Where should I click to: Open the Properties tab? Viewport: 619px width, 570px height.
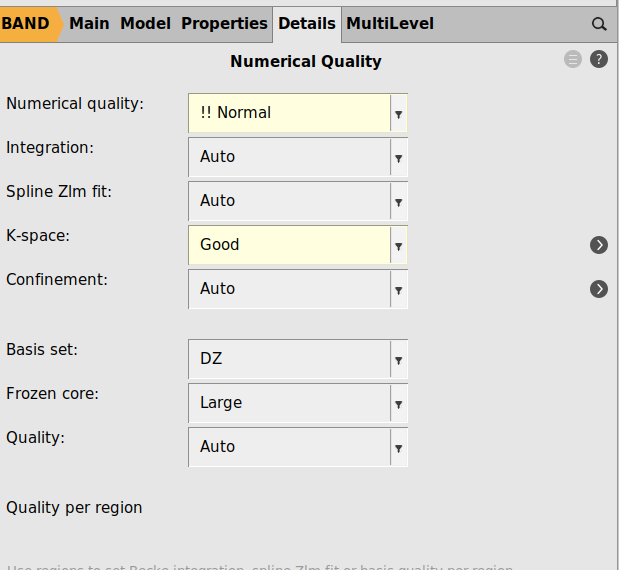point(224,23)
